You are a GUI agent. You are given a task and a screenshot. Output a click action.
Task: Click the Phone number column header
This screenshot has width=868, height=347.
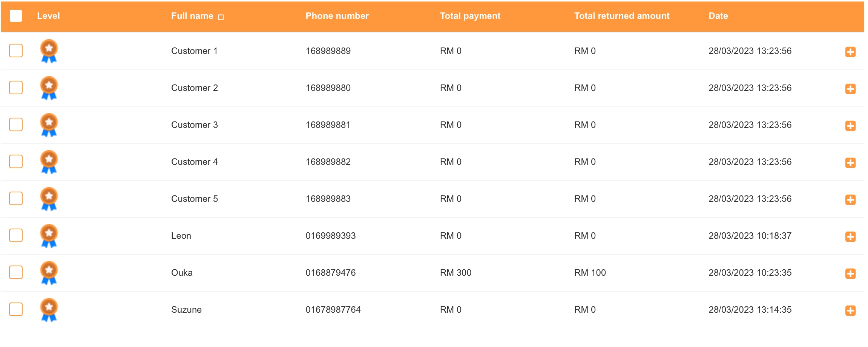tap(337, 16)
